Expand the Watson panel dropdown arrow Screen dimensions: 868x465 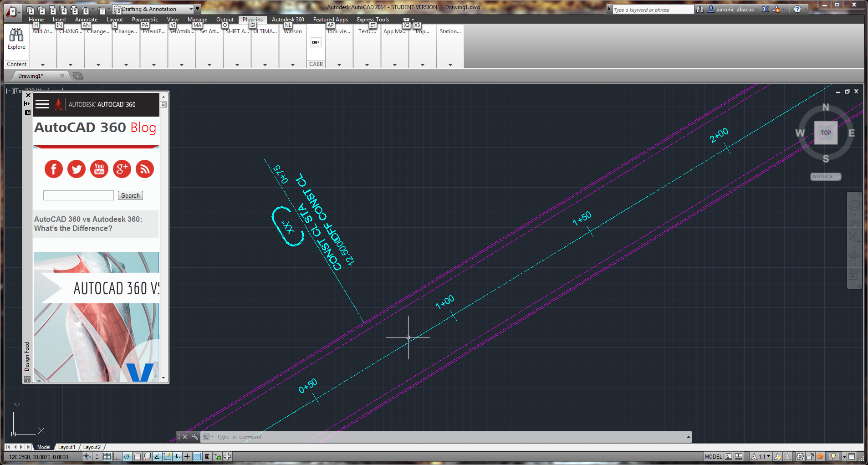coord(293,65)
